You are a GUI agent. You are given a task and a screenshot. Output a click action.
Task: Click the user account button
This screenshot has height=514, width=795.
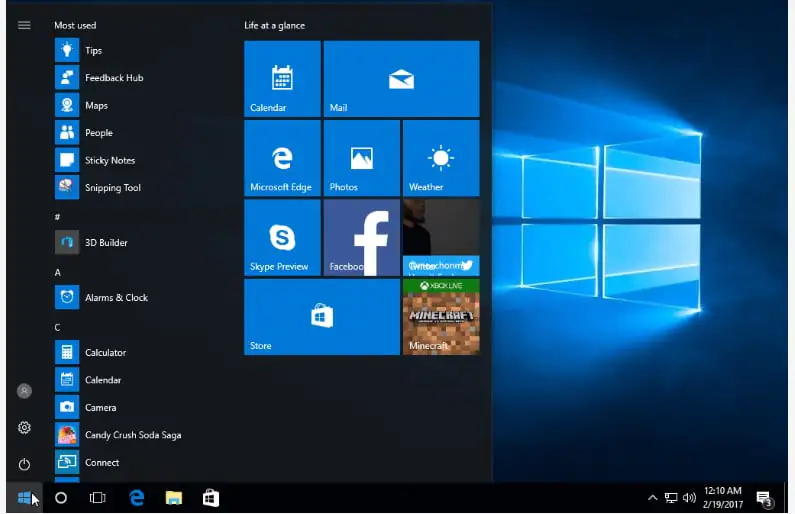(x=24, y=391)
